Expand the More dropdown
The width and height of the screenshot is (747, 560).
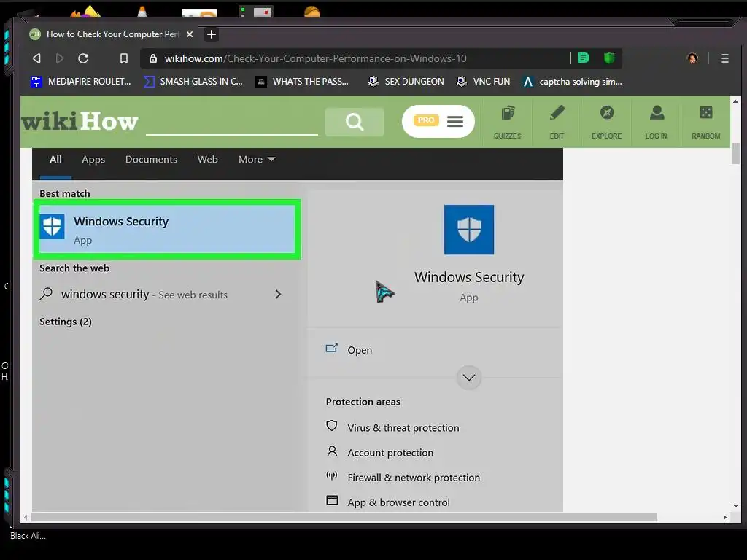257,160
